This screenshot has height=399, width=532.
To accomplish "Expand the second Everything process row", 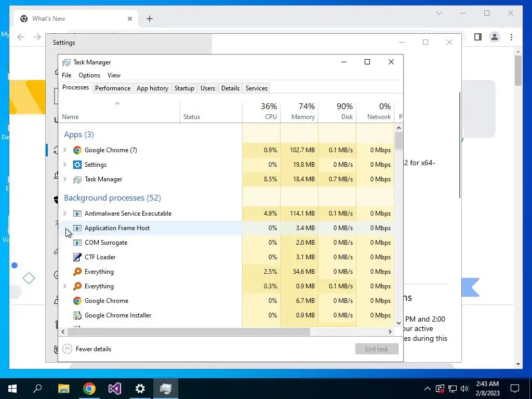I will [x=65, y=286].
